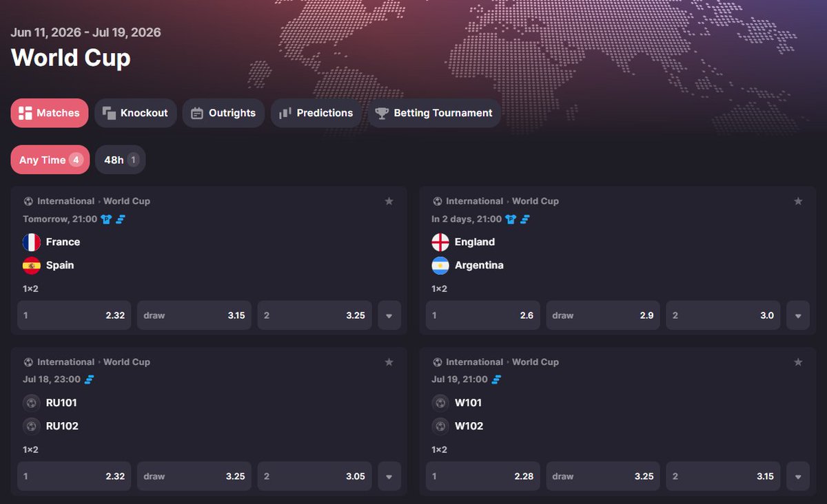Star the W101 vs W102 match
Viewport: 827px width, 504px height.
click(x=798, y=362)
